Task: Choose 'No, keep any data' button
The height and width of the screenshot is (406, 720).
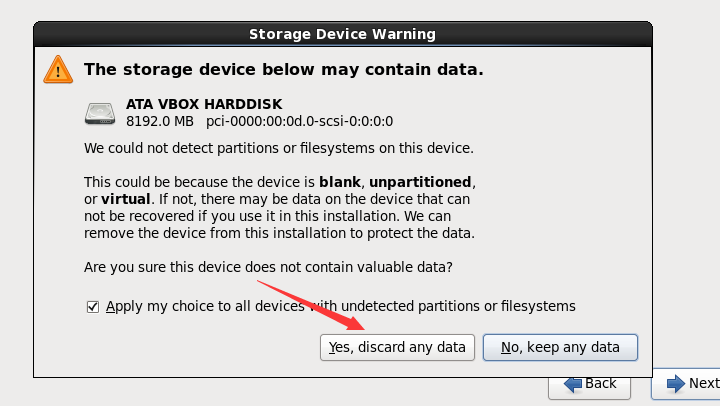Action: (560, 347)
